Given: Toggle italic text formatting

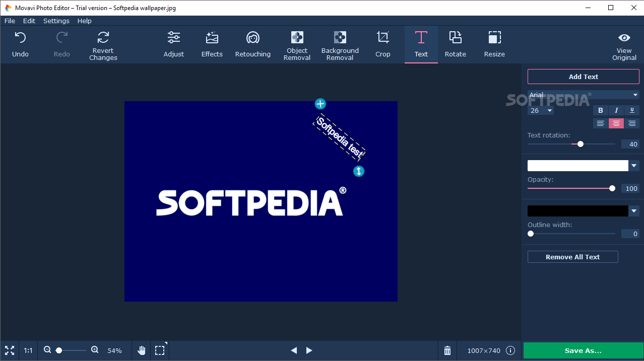Looking at the screenshot, I should coord(616,110).
